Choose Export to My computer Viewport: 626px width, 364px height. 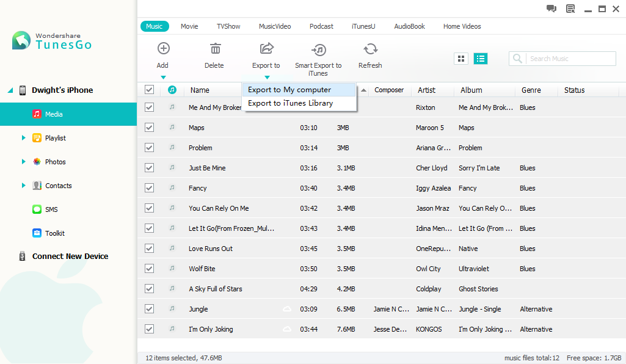tap(299, 90)
